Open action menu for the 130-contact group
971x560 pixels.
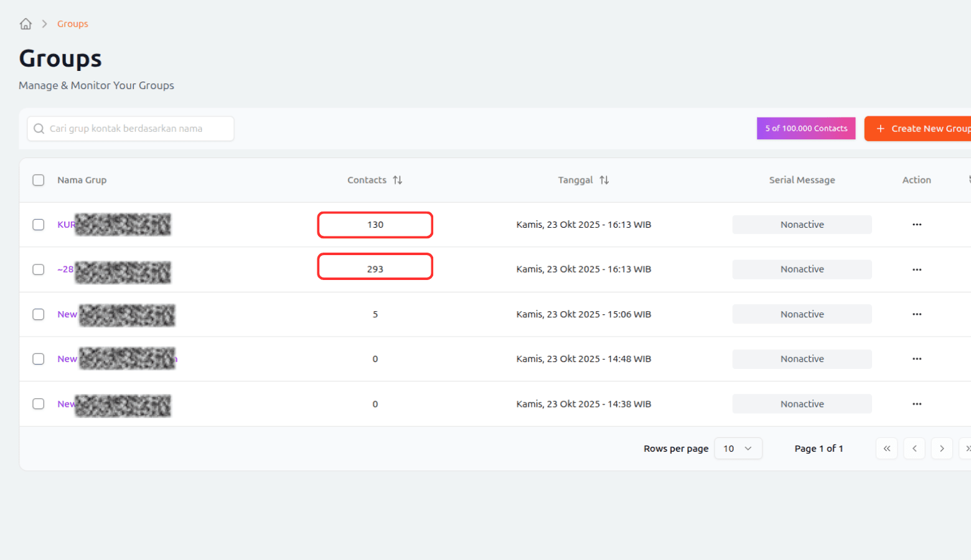pyautogui.click(x=916, y=225)
